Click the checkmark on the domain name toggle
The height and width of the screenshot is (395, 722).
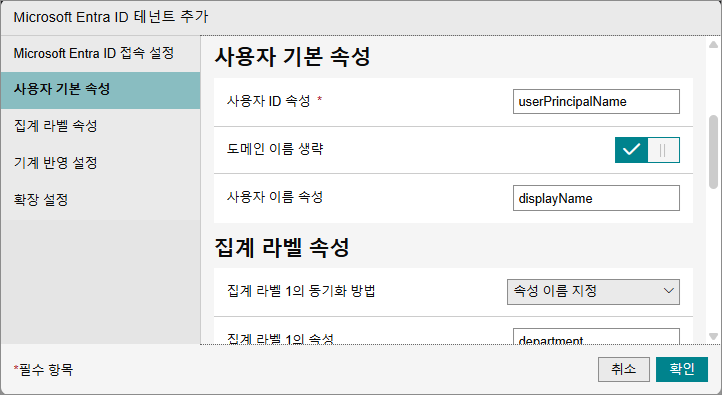coord(631,150)
